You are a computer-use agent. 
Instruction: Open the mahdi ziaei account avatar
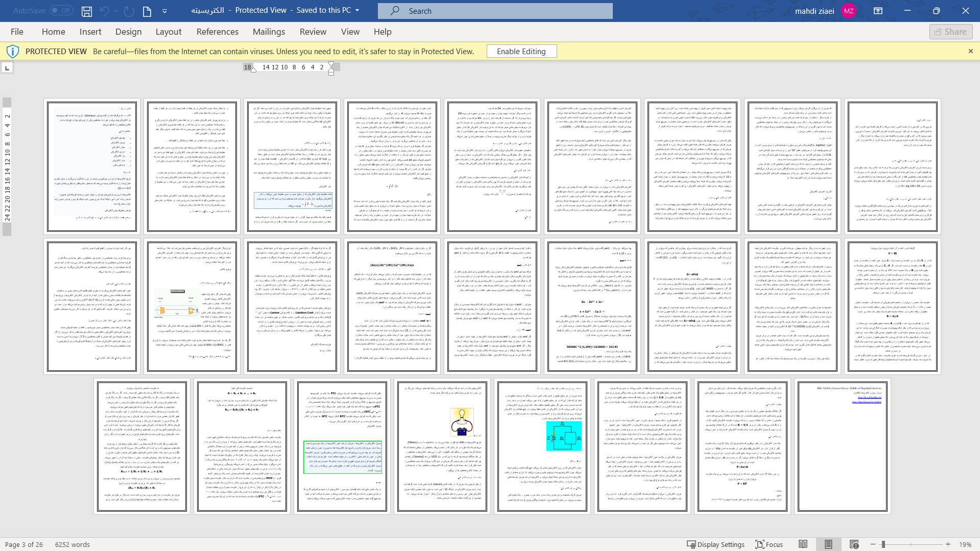(849, 11)
